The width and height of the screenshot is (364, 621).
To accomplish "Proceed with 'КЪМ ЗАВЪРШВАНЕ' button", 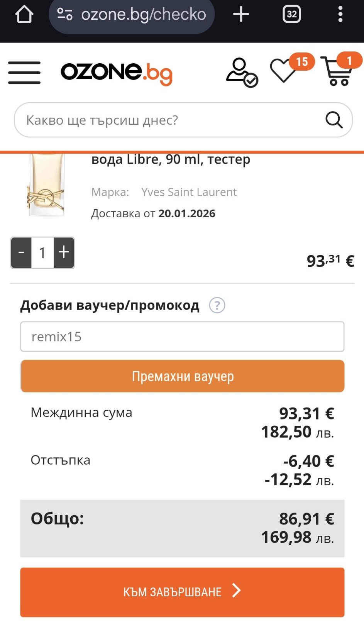I will (182, 592).
